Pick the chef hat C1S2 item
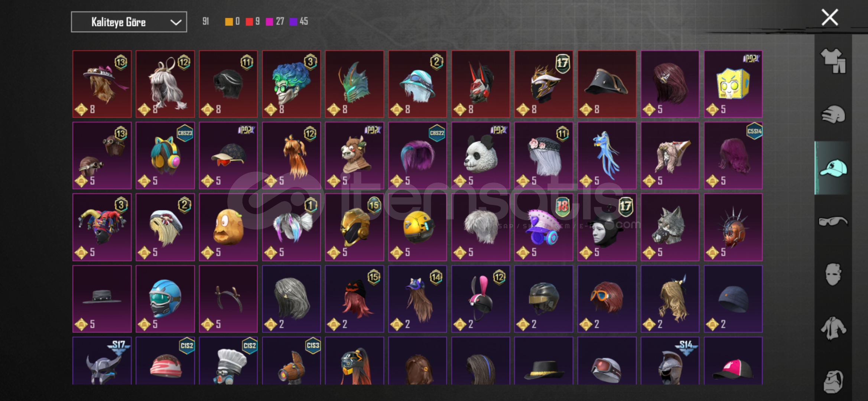The height and width of the screenshot is (401, 868). coord(228,361)
